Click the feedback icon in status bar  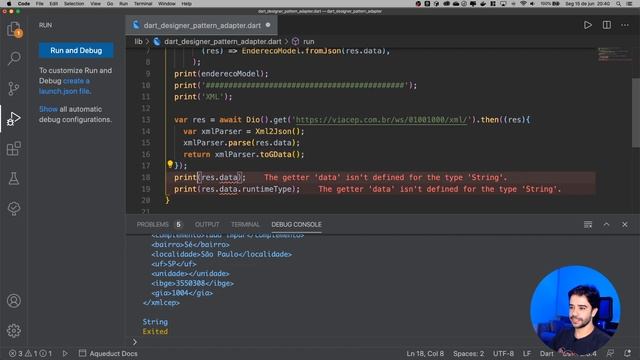[610, 353]
